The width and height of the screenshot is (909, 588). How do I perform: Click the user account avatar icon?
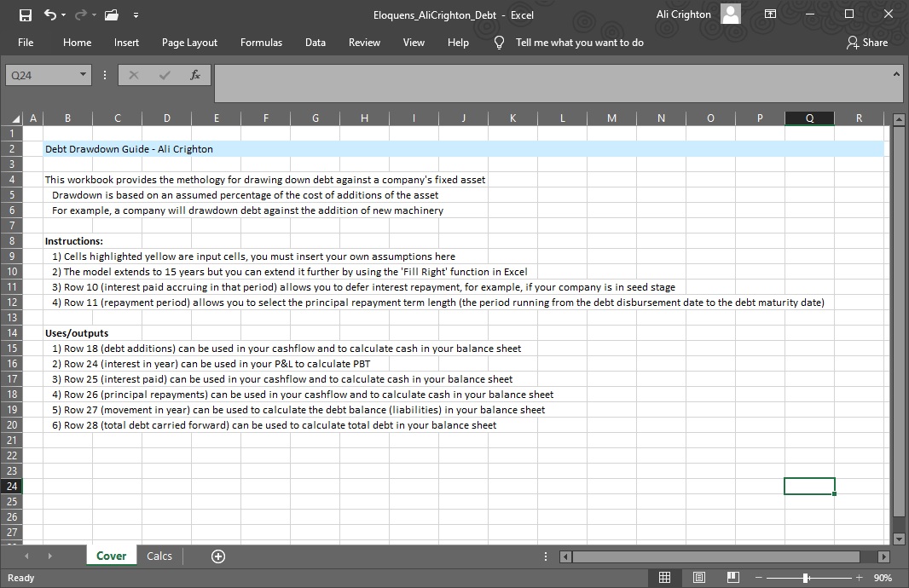click(x=731, y=14)
